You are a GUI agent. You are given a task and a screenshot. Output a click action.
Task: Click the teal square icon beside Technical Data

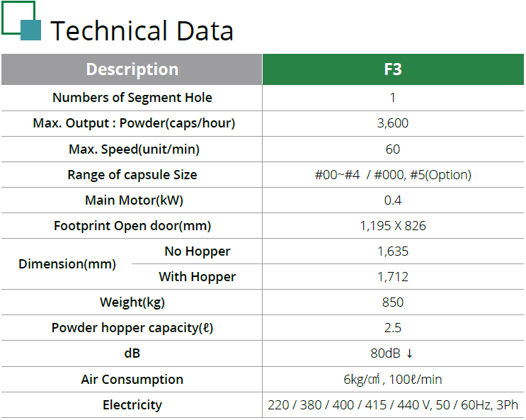click(x=30, y=30)
